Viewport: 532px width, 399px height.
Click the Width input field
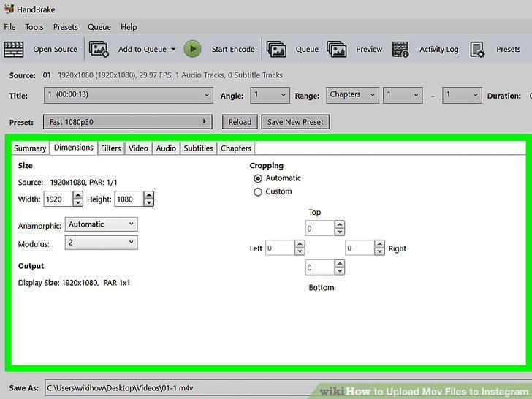[x=58, y=199]
